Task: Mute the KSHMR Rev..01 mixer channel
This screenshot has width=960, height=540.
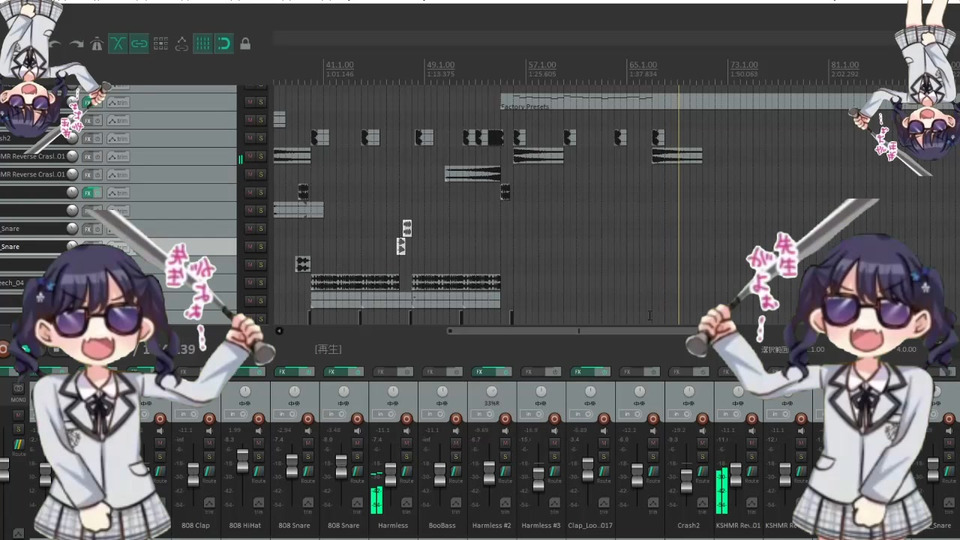Action: pos(752,443)
